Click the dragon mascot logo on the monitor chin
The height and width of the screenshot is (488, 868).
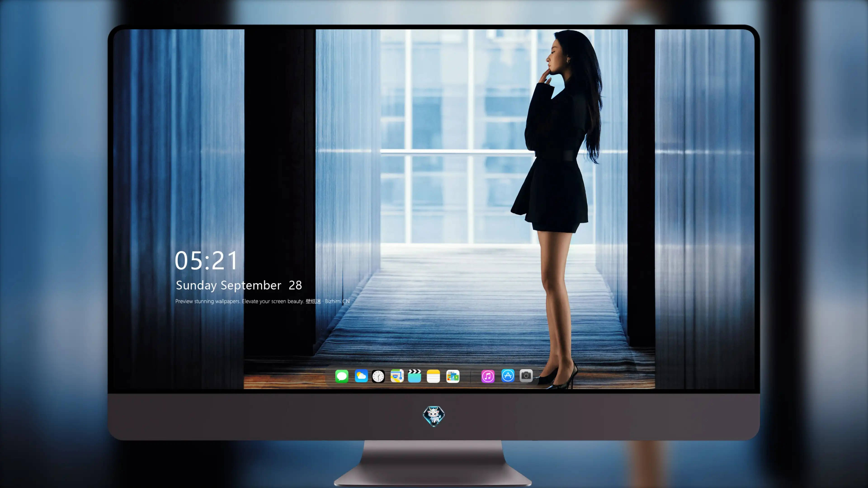pos(434,416)
